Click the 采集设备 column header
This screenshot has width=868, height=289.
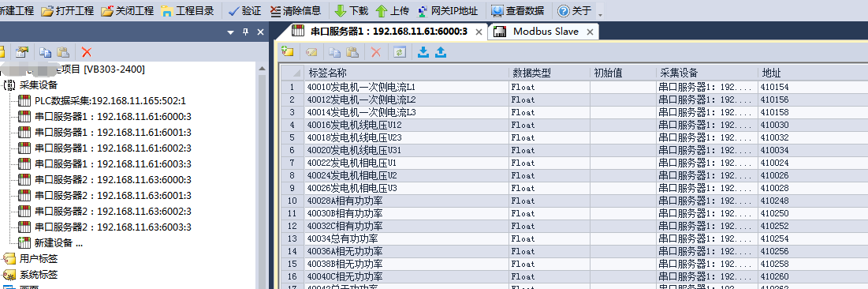707,73
